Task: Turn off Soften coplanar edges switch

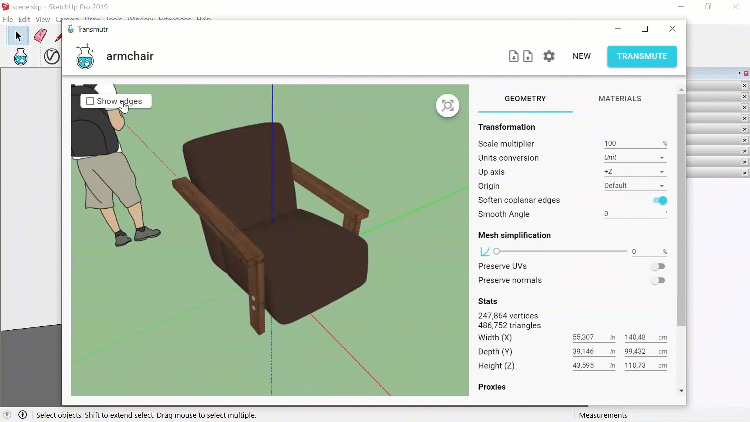Action: point(660,200)
